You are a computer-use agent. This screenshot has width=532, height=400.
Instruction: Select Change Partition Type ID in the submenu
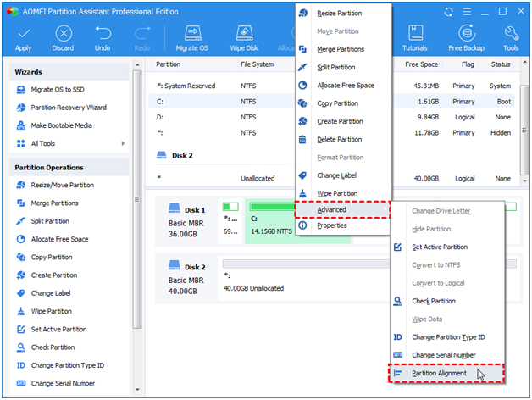(447, 337)
